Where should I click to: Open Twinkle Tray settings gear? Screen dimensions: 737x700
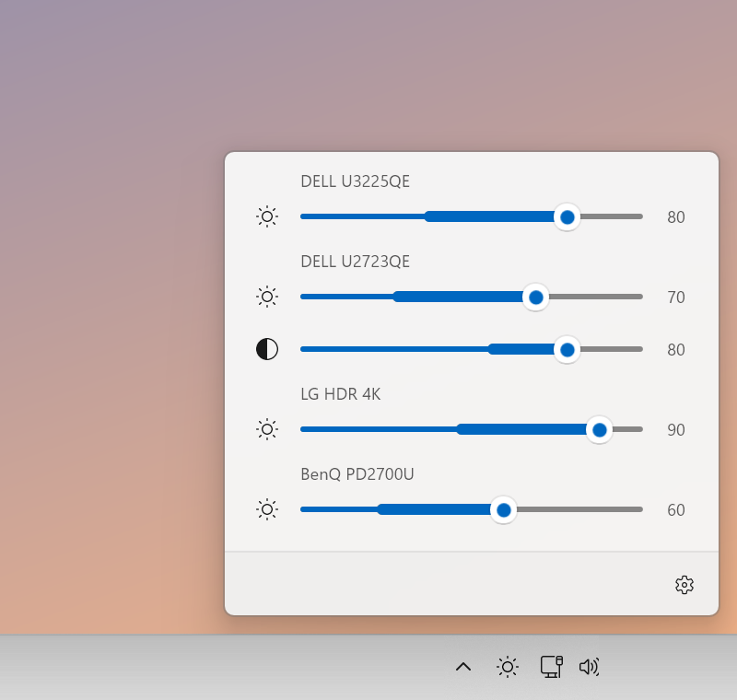(x=684, y=585)
